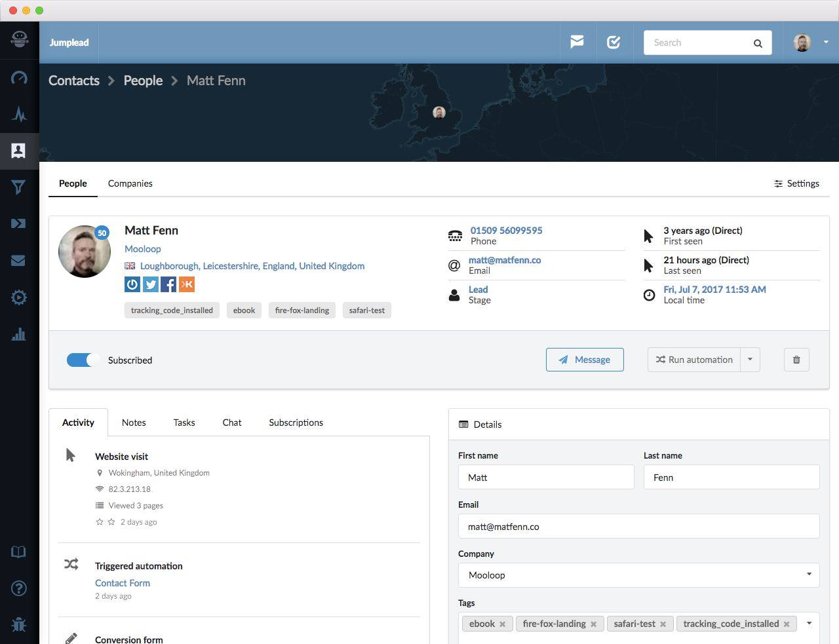
Task: Click the activity pulse icon in sidebar
Action: coord(19,115)
